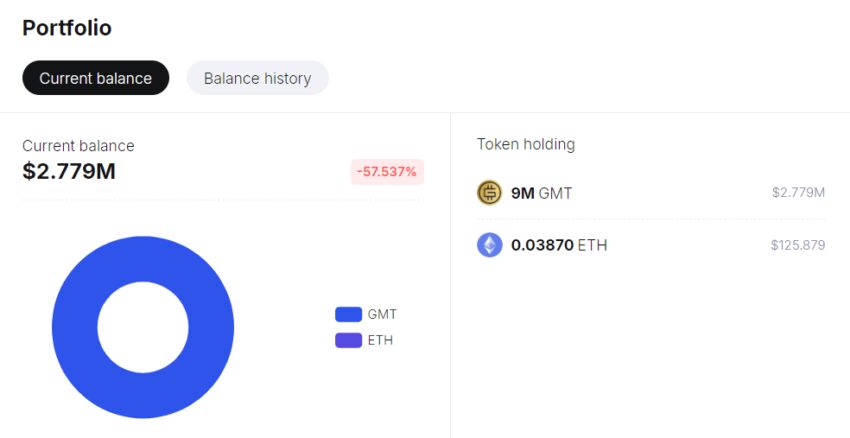The height and width of the screenshot is (438, 850).
Task: Click the Ethereum token icon
Action: pyautogui.click(x=489, y=245)
